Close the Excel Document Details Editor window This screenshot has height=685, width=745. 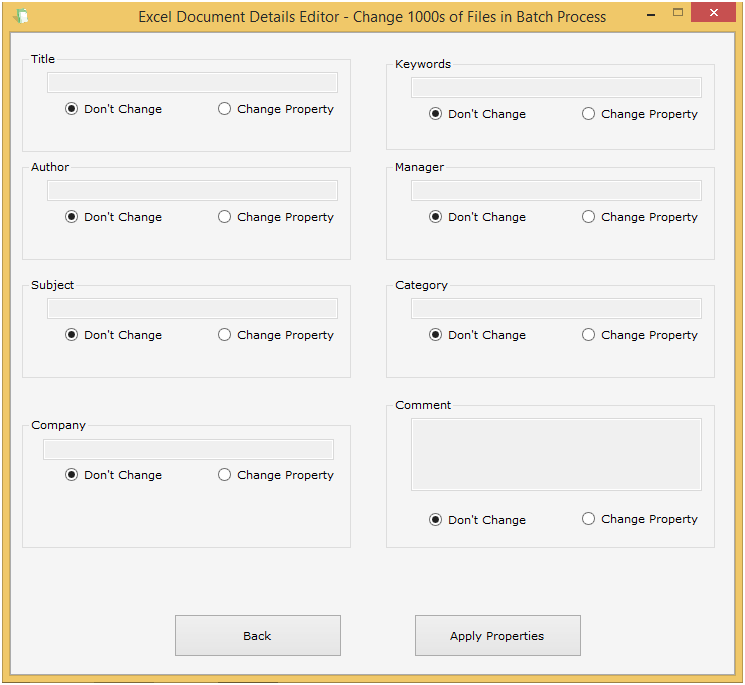714,13
